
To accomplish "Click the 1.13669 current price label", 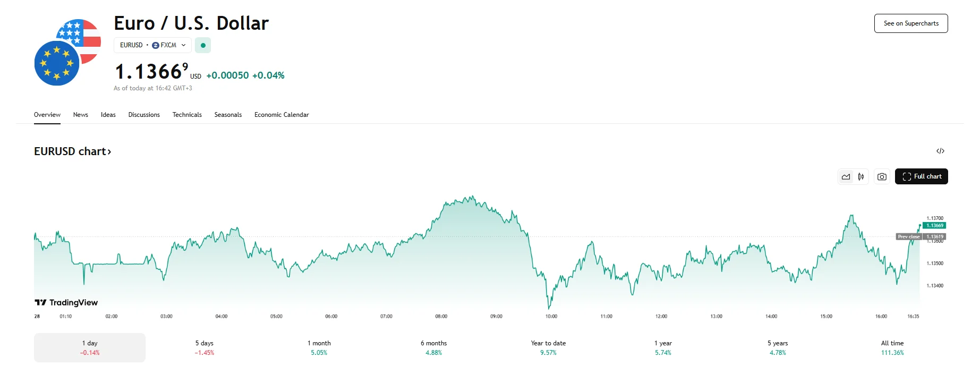I will tap(935, 226).
